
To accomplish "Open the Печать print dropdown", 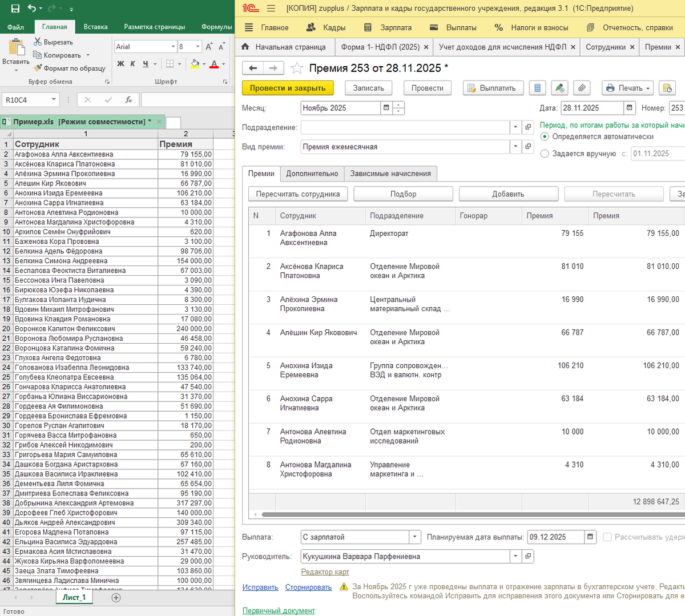I will [627, 88].
